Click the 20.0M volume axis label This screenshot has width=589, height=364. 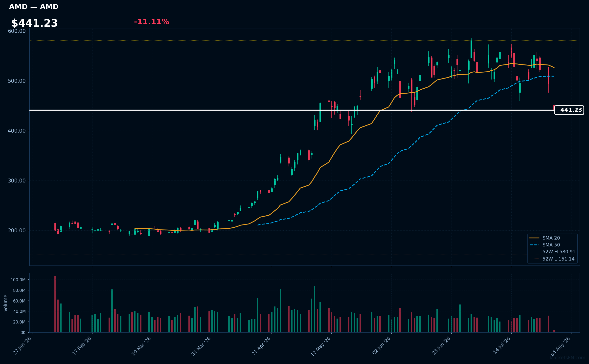coord(19,322)
